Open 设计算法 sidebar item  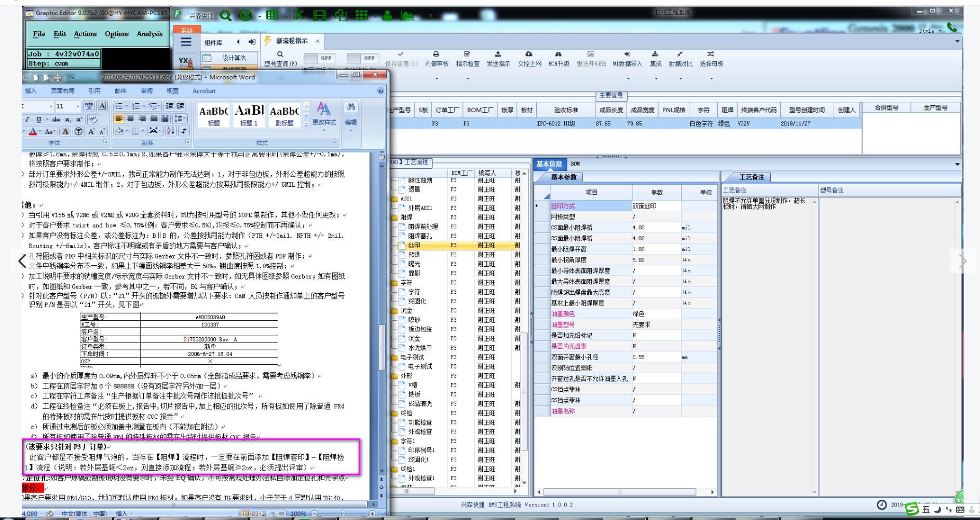click(228, 58)
